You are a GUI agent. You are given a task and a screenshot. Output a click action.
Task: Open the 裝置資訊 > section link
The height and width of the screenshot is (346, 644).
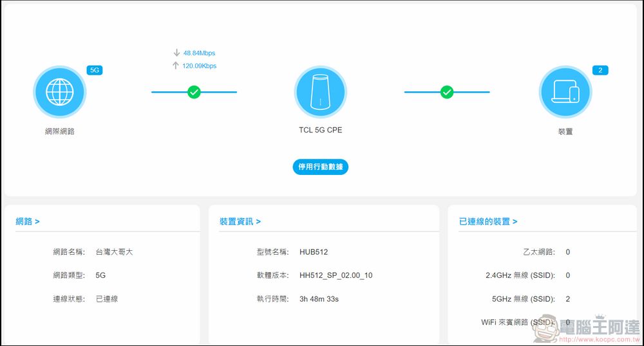240,221
